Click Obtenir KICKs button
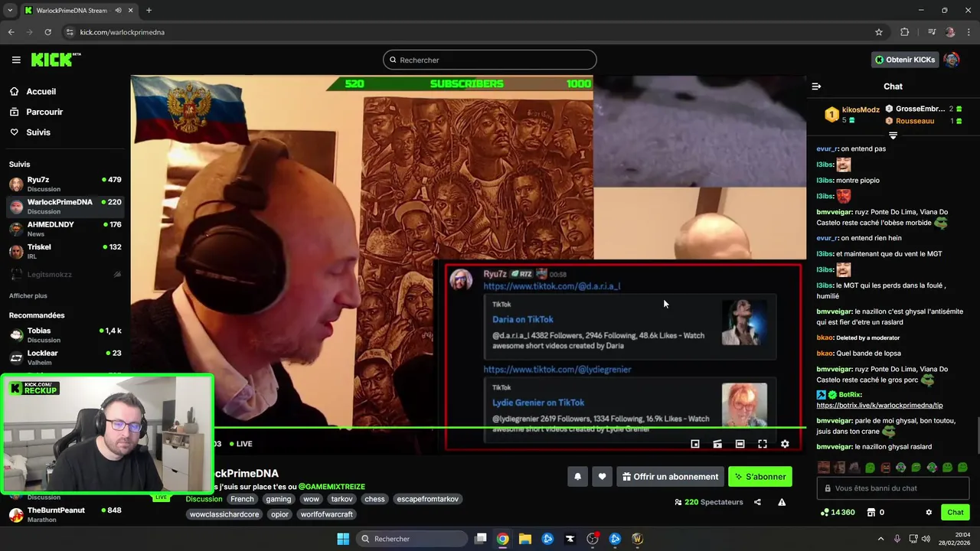The image size is (980, 551). [905, 60]
